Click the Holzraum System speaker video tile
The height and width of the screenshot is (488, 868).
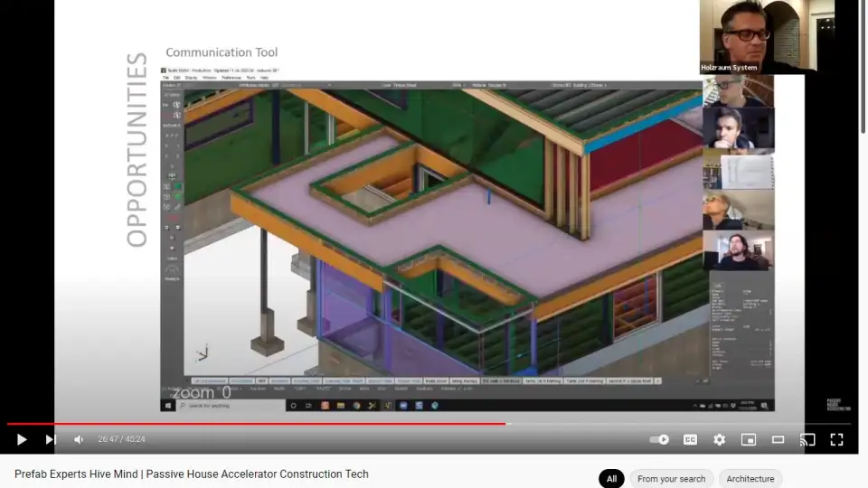[x=756, y=36]
